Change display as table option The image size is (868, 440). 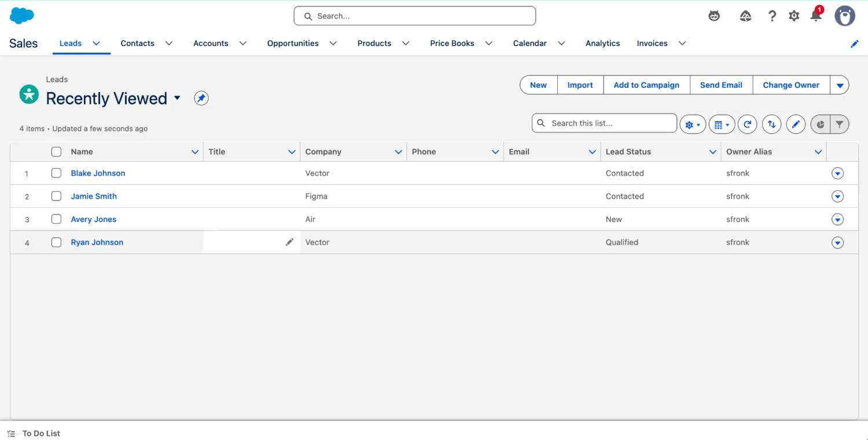point(722,124)
